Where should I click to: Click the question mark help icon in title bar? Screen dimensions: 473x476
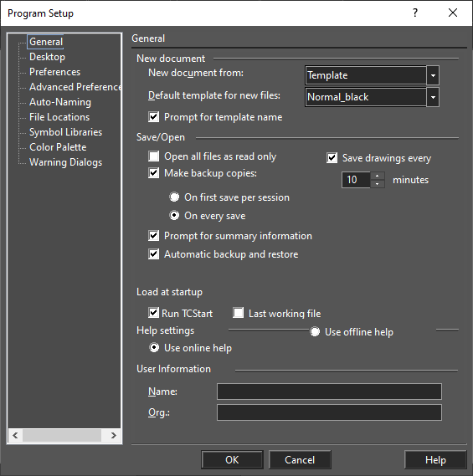pyautogui.click(x=415, y=13)
